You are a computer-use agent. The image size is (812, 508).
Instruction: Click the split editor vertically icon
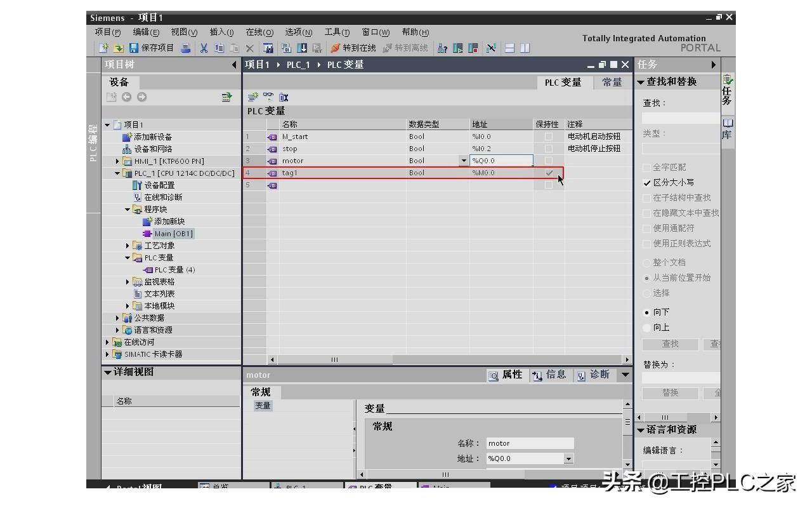(525, 48)
